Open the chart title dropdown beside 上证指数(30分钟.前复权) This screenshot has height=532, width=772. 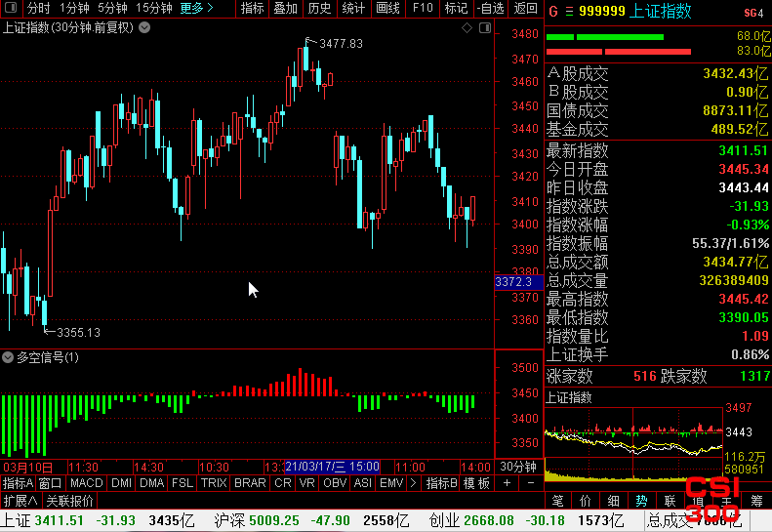click(144, 27)
